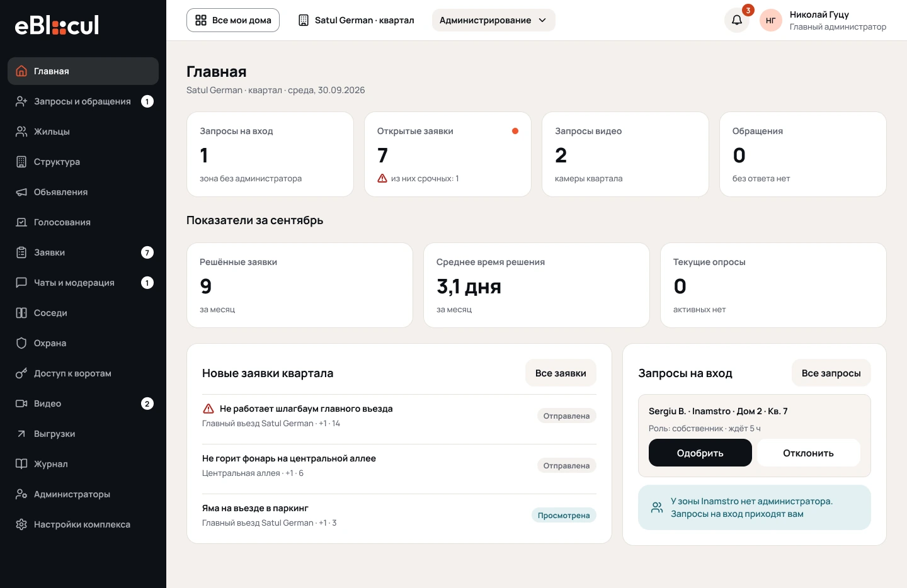Screen dimensions: 907x588
Task: Click the Администраторы user-gear icon
Action: point(21,494)
